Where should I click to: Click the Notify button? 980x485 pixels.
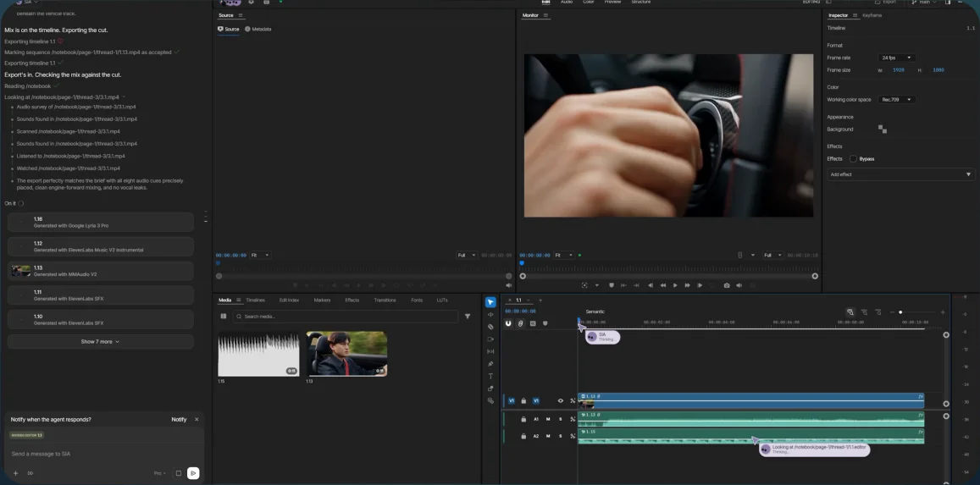coord(179,420)
